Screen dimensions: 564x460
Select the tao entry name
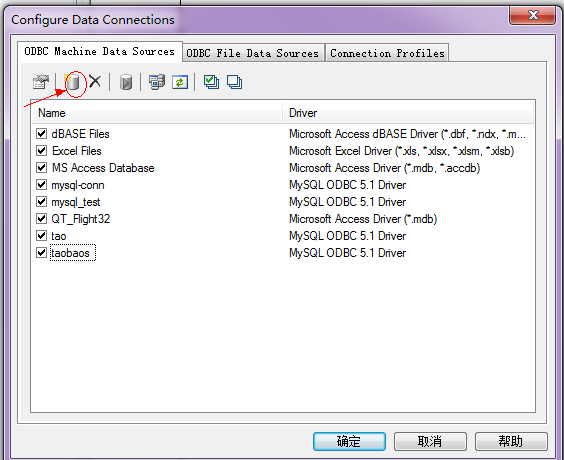point(59,236)
